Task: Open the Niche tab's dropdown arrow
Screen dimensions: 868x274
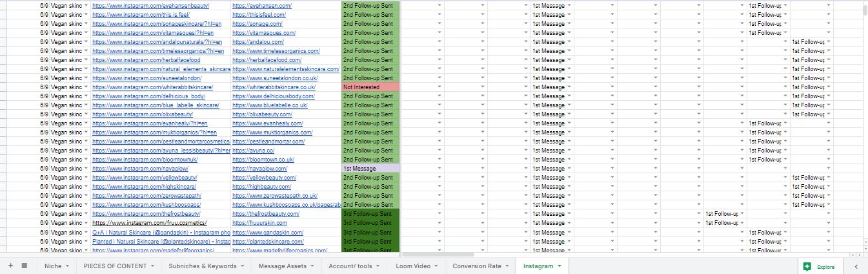Action: 68,266
